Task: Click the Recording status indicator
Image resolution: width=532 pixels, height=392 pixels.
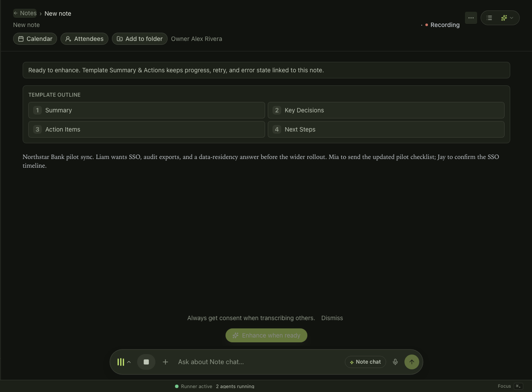Action: 442,25
